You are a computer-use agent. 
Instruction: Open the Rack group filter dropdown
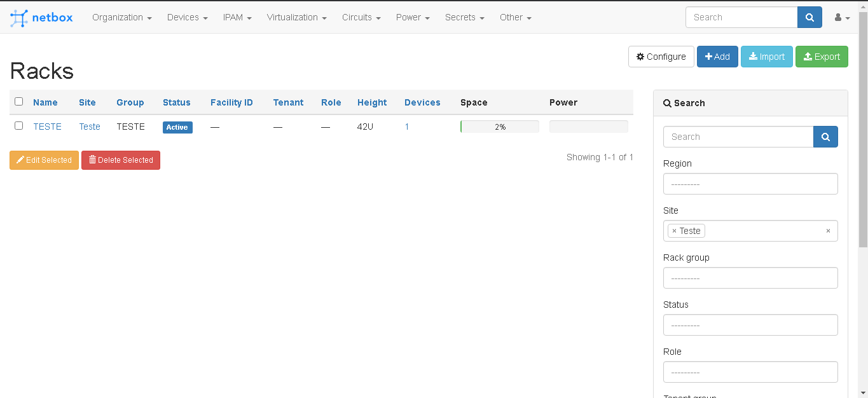tap(750, 278)
